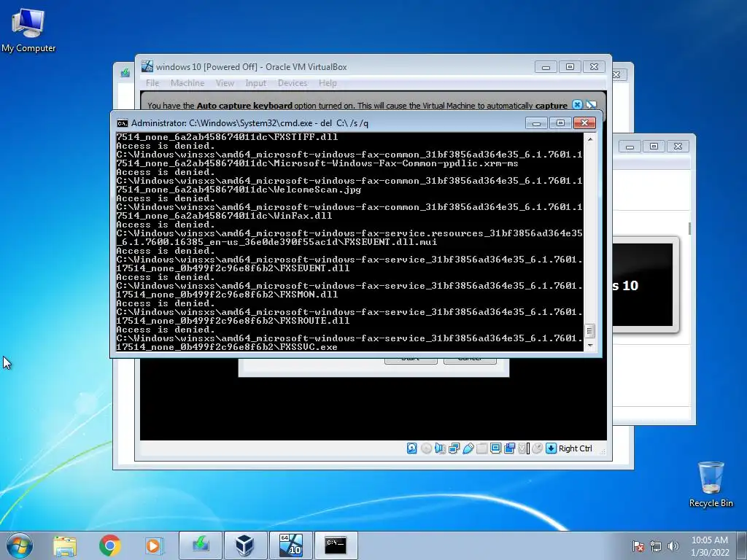747x560 pixels.
Task: Click the Show desktop strip at the taskbar's right end
Action: (743, 545)
